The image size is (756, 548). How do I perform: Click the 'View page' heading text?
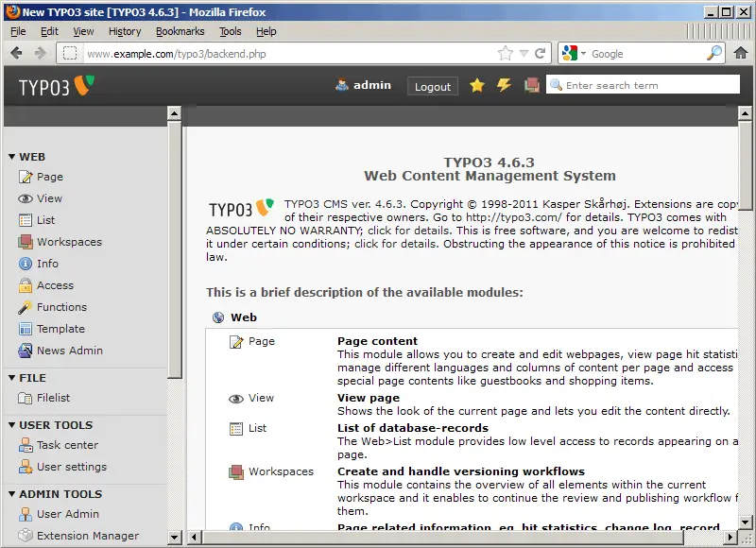coord(369,398)
